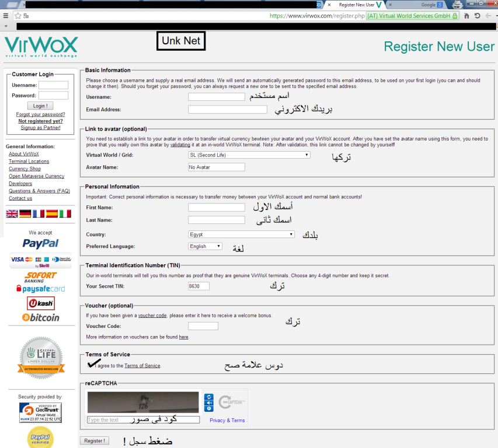
Task: Click the reCAPTCHA refresh icon
Action: coord(209,397)
